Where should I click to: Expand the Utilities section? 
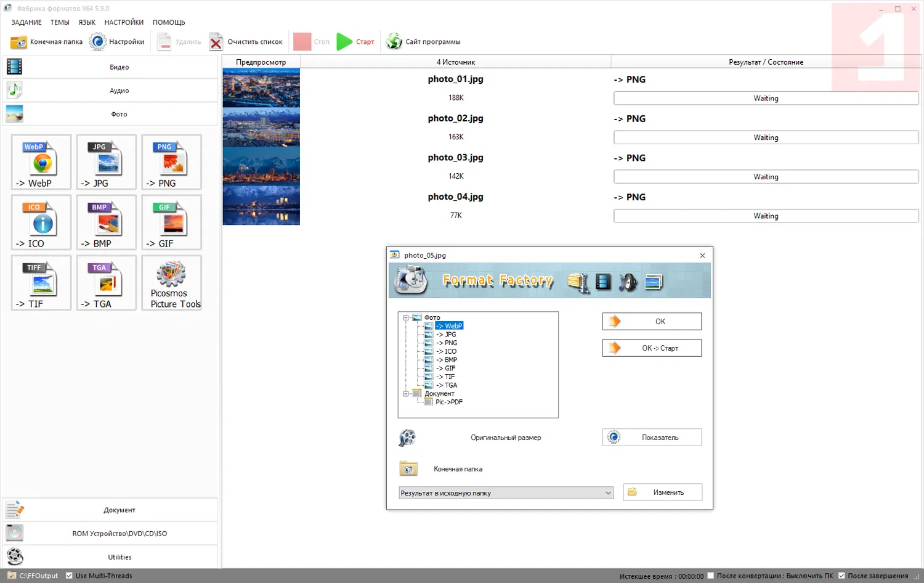tap(111, 557)
